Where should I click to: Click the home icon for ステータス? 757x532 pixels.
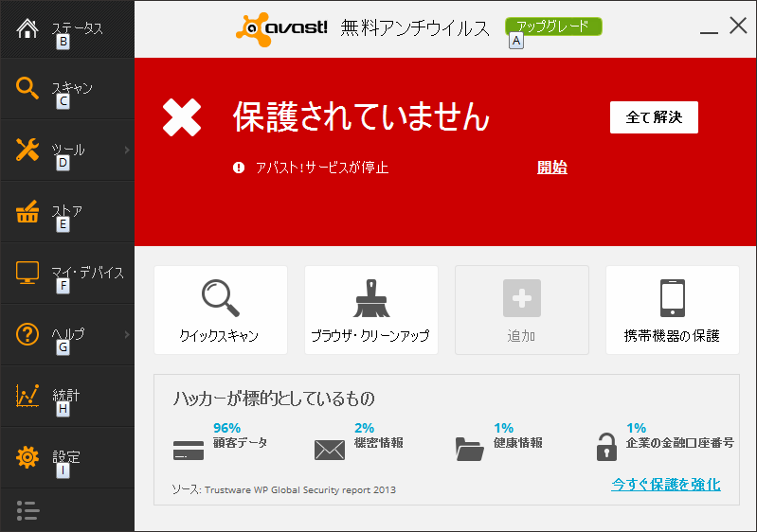click(x=27, y=28)
